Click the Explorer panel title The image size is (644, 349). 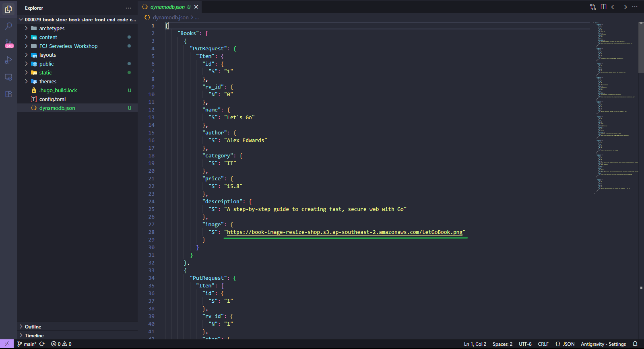(x=34, y=8)
